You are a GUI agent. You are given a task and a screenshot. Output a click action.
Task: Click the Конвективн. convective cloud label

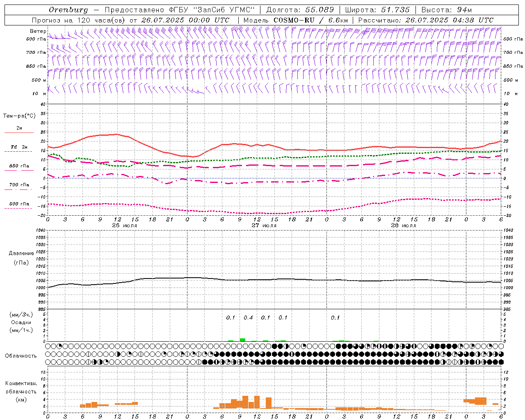(x=21, y=383)
